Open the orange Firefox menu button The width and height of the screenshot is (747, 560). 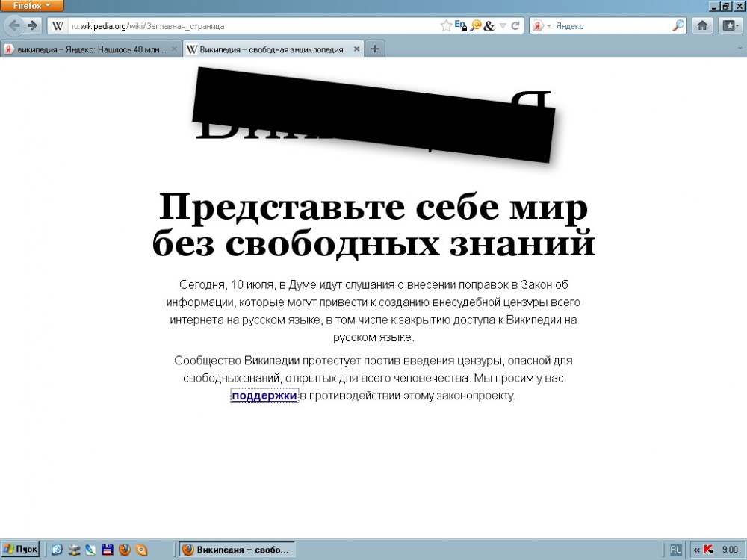click(x=32, y=5)
